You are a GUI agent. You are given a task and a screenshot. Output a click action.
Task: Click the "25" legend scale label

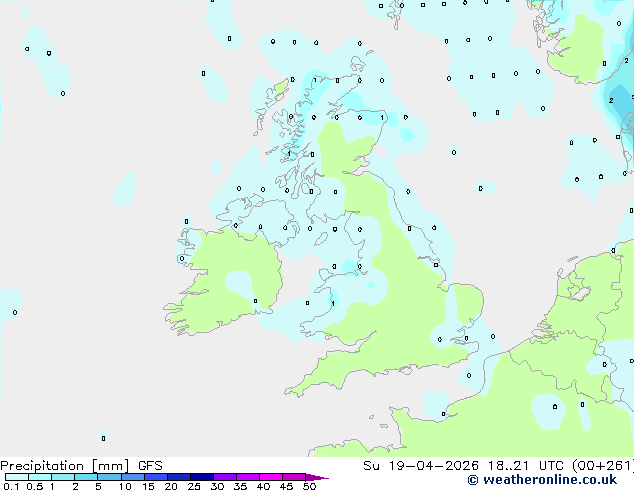(194, 486)
